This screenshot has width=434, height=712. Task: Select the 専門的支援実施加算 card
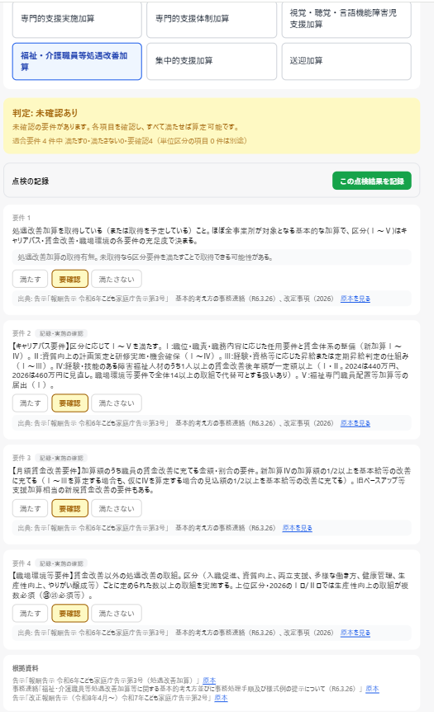point(77,19)
